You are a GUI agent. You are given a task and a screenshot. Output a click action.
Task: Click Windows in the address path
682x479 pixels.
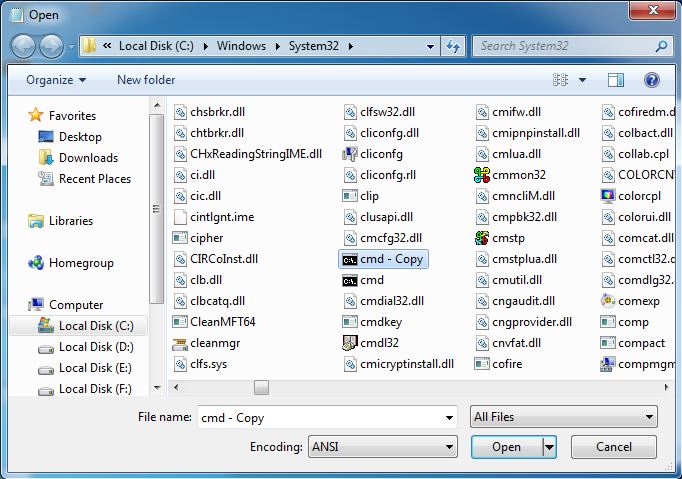click(x=241, y=46)
